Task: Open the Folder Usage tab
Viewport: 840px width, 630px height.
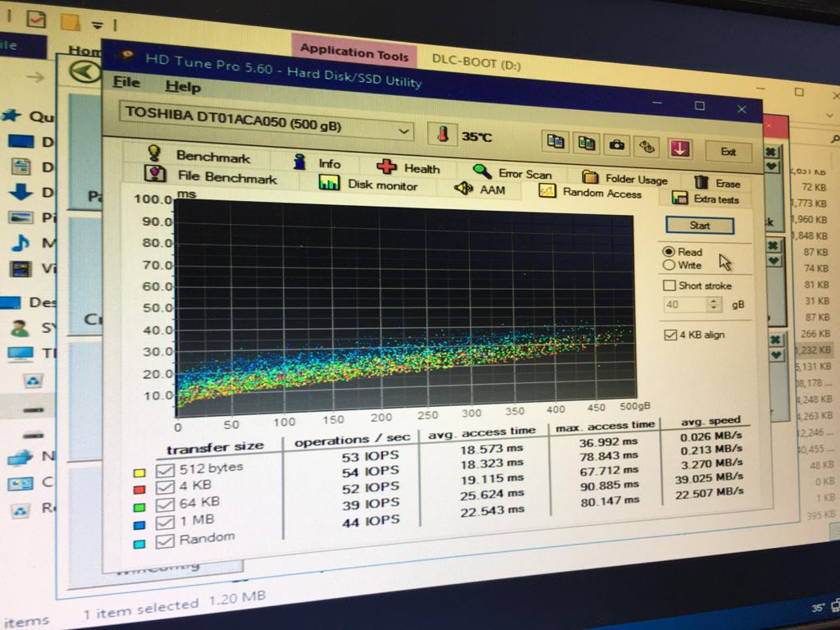Action: pyautogui.click(x=624, y=177)
